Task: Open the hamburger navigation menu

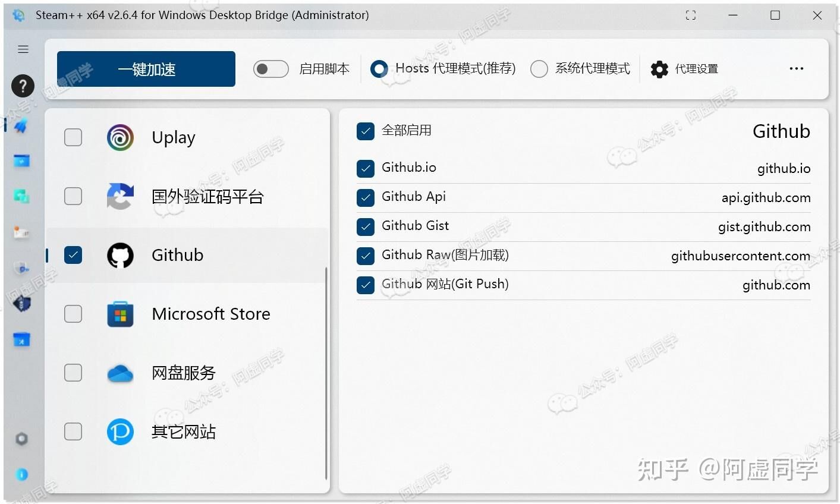Action: 23,49
